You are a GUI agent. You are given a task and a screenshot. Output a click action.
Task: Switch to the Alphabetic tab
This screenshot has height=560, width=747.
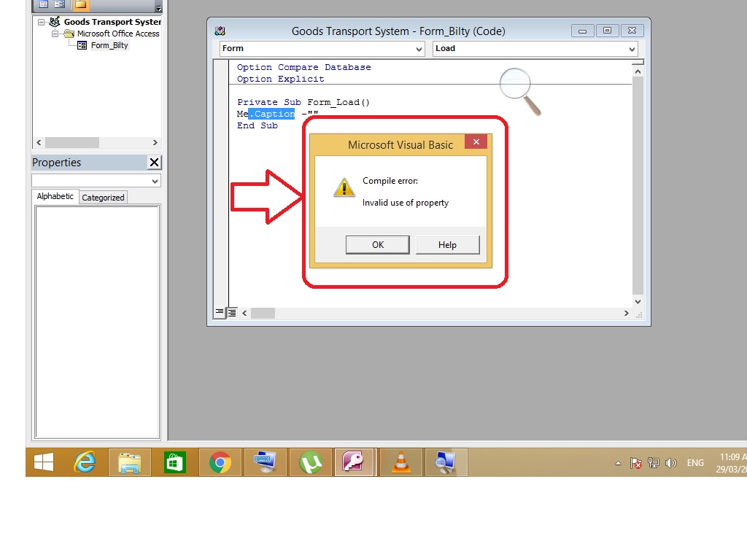(x=55, y=196)
